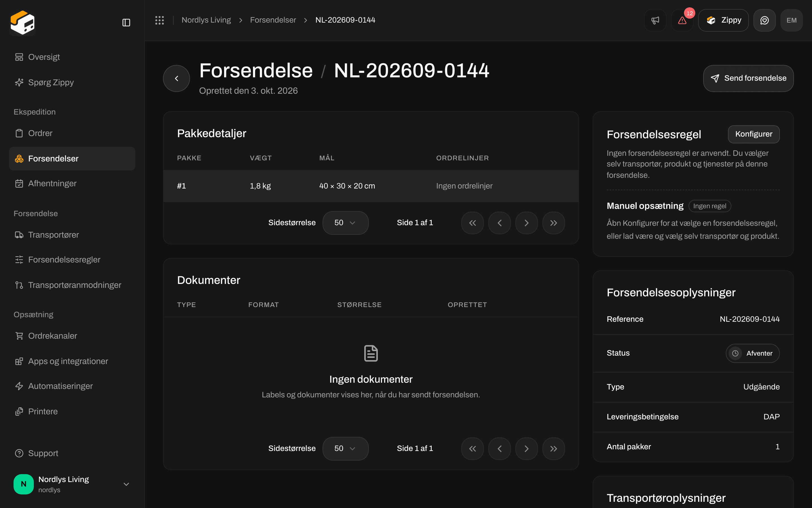The width and height of the screenshot is (812, 508).
Task: Open Printere in the sidebar
Action: (x=72, y=411)
